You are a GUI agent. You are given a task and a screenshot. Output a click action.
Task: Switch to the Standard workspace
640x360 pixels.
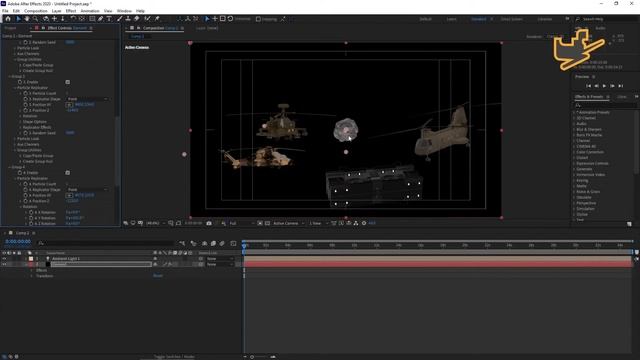(x=478, y=19)
